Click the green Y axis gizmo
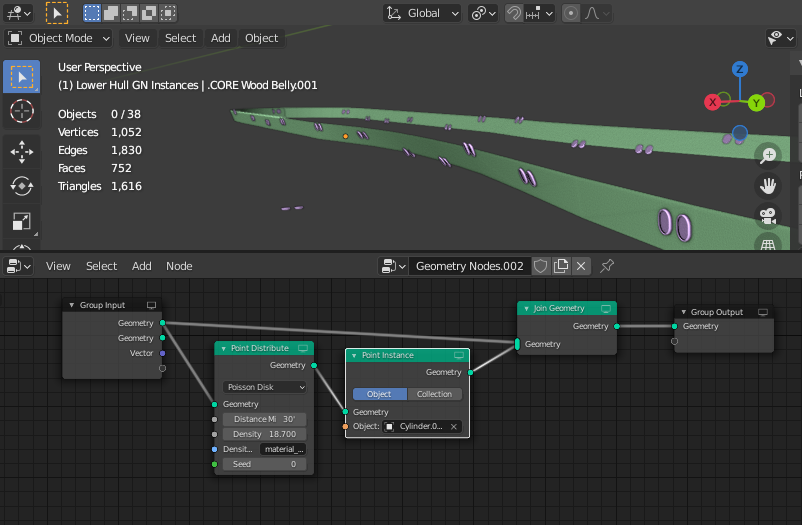 click(756, 103)
